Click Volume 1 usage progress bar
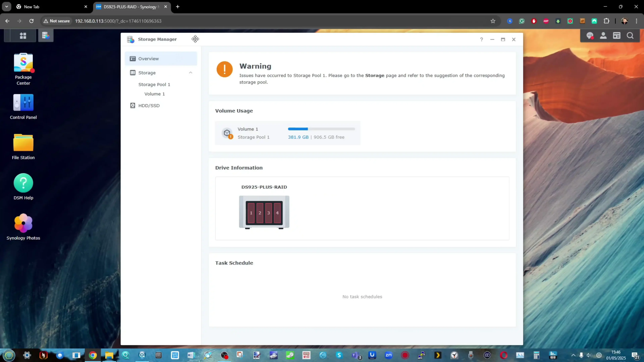644x362 pixels. pyautogui.click(x=321, y=129)
